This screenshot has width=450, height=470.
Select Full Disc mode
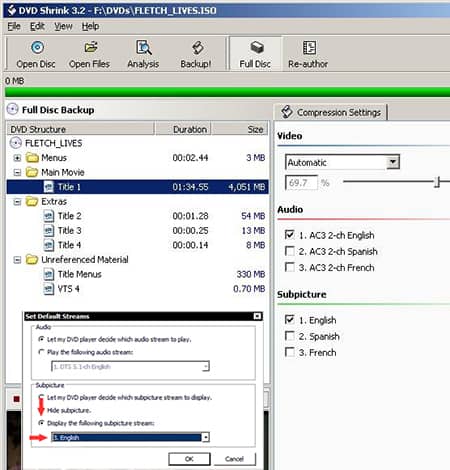point(256,54)
